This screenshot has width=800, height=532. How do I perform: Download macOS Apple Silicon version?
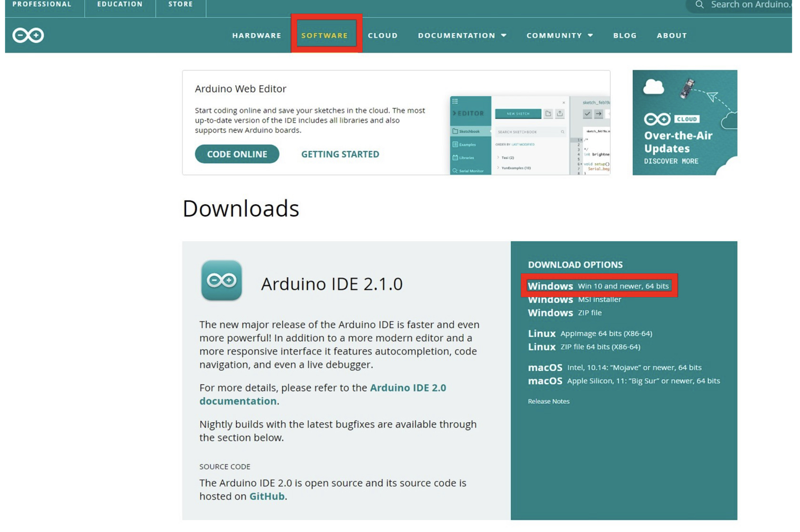pyautogui.click(x=624, y=380)
